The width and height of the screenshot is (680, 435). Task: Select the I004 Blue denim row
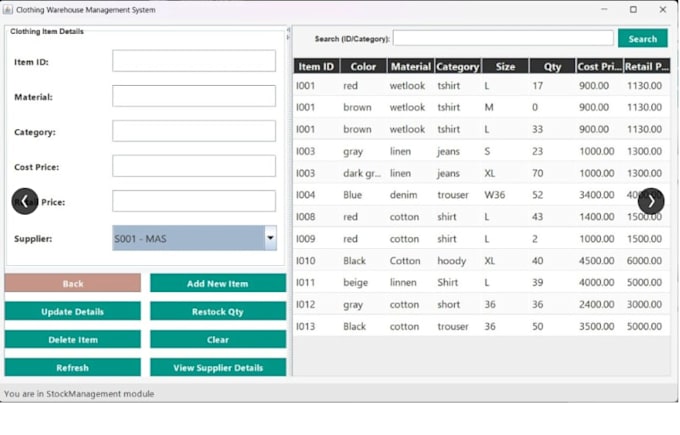[x=482, y=195]
